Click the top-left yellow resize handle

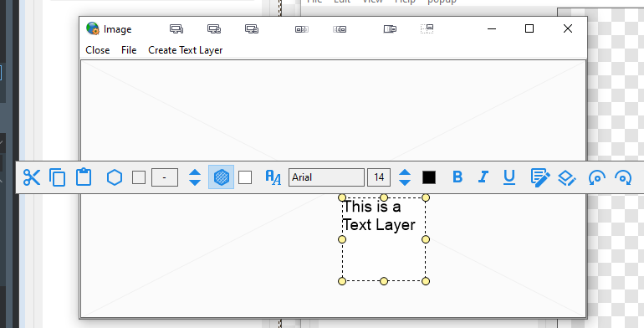click(342, 197)
